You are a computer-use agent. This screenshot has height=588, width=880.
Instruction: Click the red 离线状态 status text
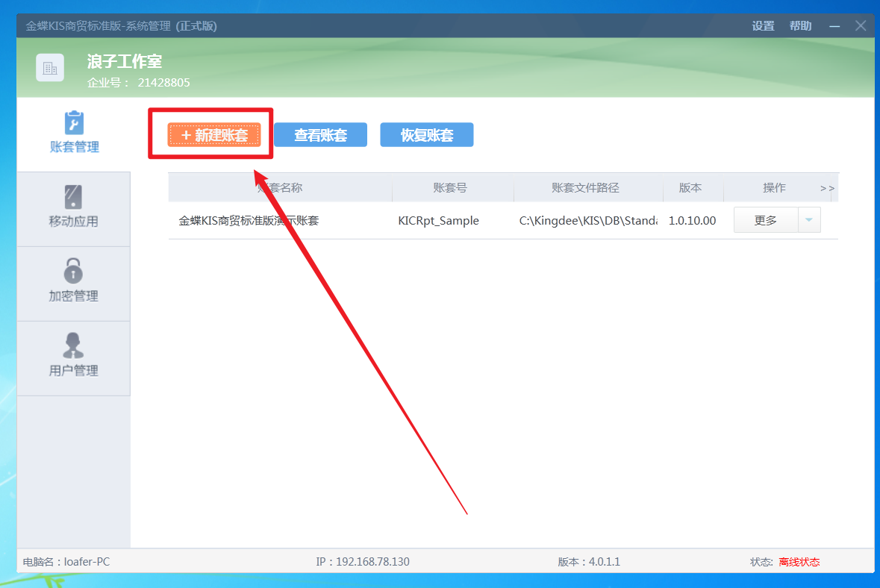[x=799, y=562]
